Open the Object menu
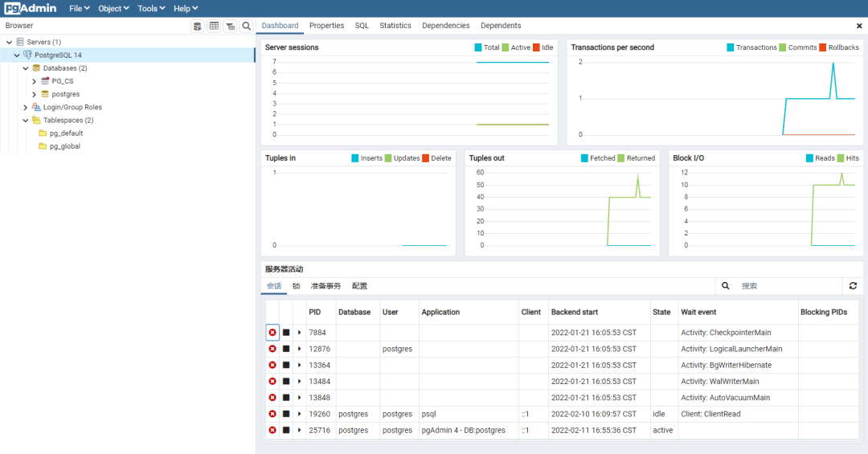The height and width of the screenshot is (454, 868). [x=113, y=8]
